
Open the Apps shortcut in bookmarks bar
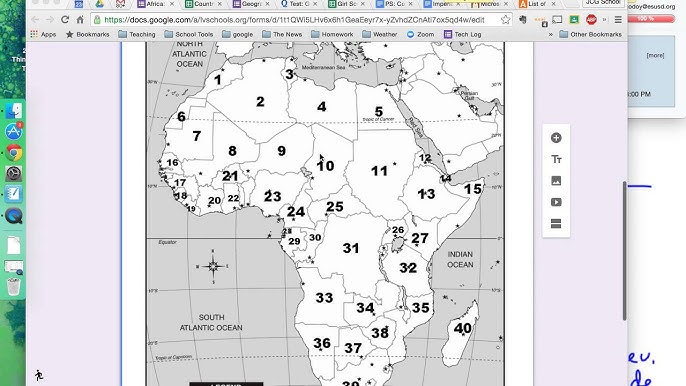pos(43,34)
